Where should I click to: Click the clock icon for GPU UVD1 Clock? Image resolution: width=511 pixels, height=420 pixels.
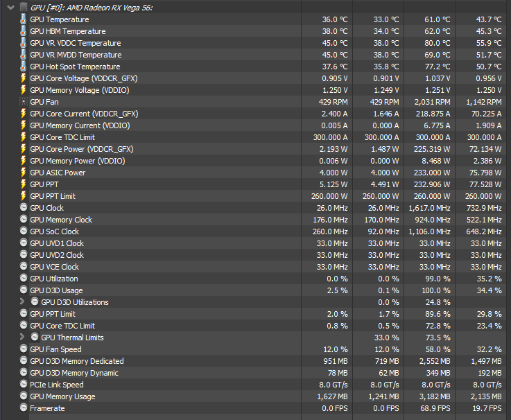[x=24, y=243]
